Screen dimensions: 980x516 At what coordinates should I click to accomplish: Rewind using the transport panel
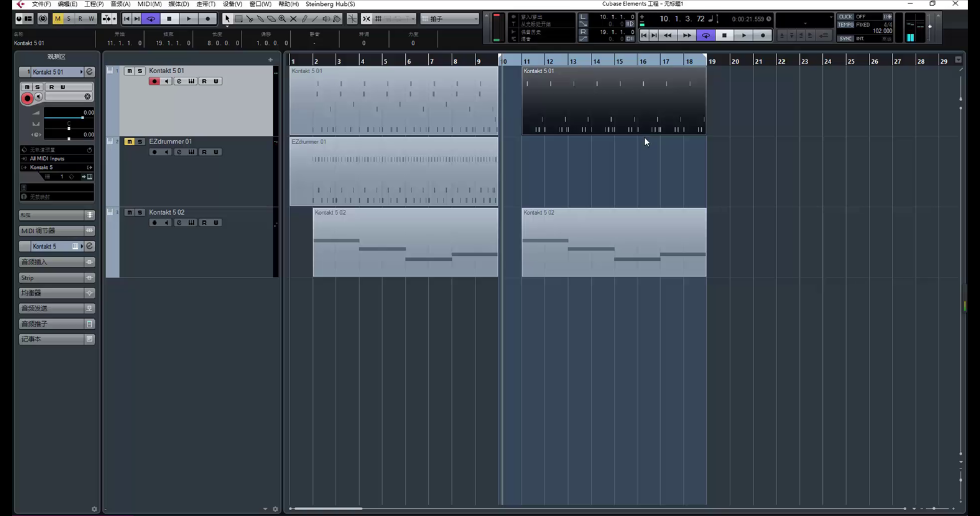click(667, 35)
